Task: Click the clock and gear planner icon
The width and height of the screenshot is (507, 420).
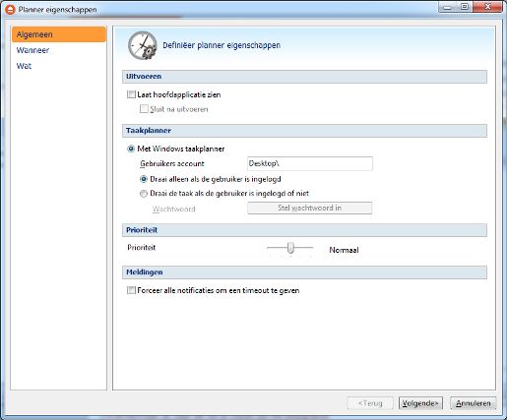Action: (x=143, y=45)
